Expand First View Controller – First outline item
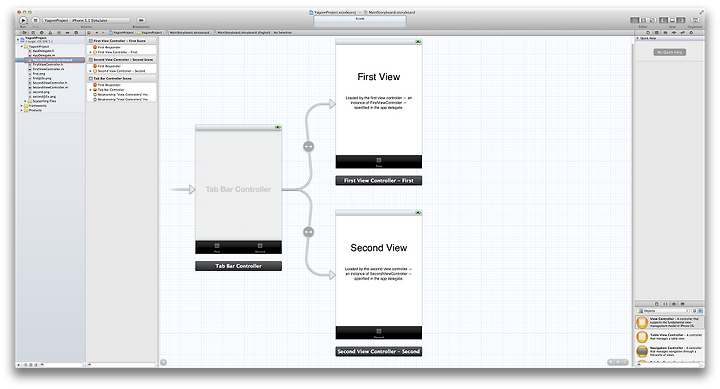Image resolution: width=720 pixels, height=389 pixels. click(x=90, y=52)
